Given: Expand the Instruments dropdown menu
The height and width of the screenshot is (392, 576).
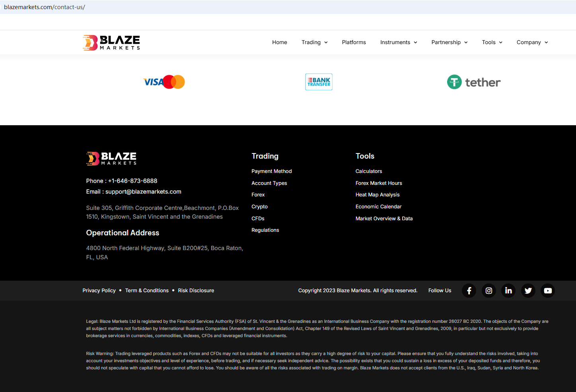Looking at the screenshot, I should tap(398, 43).
